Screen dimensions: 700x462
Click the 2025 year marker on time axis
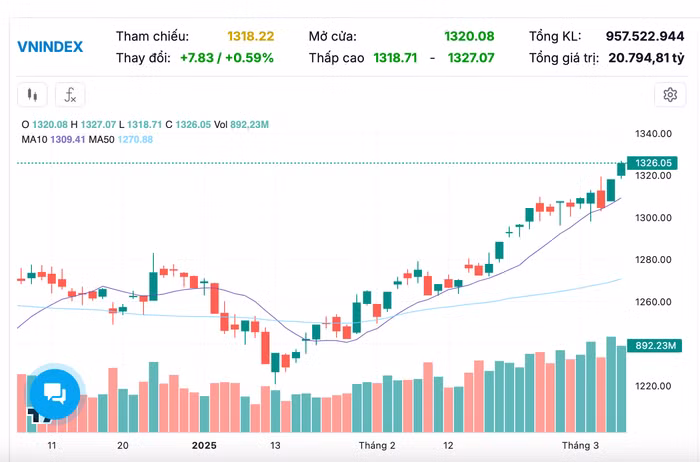coord(204,444)
